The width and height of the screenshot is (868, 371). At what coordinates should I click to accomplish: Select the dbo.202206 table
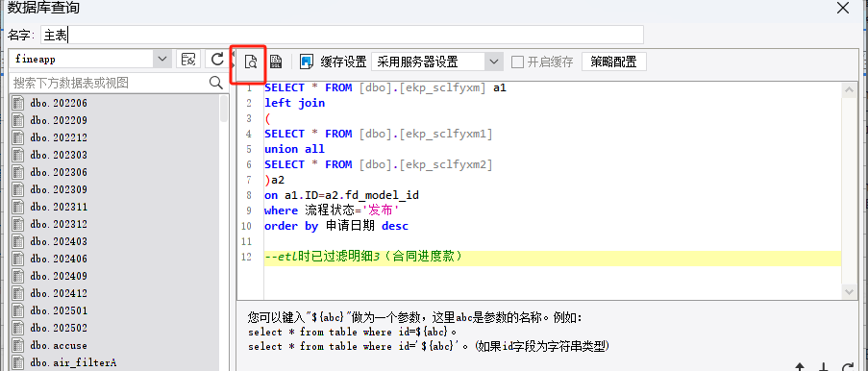[59, 103]
